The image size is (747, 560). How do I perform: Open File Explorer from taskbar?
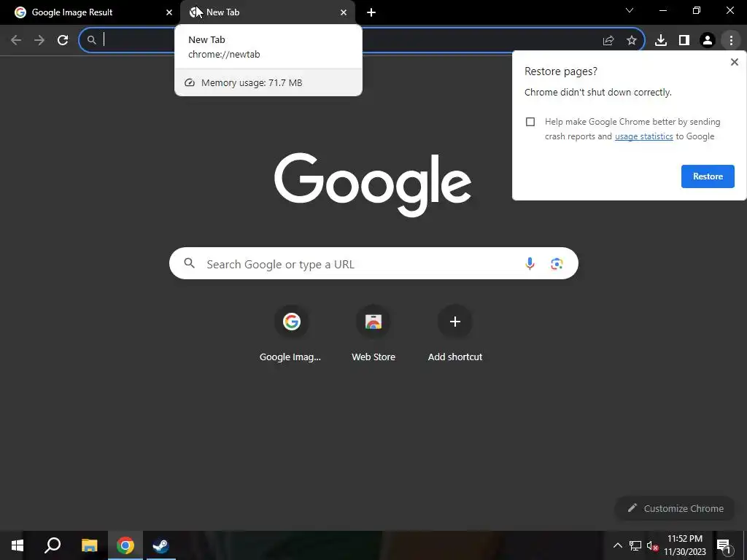pyautogui.click(x=89, y=545)
